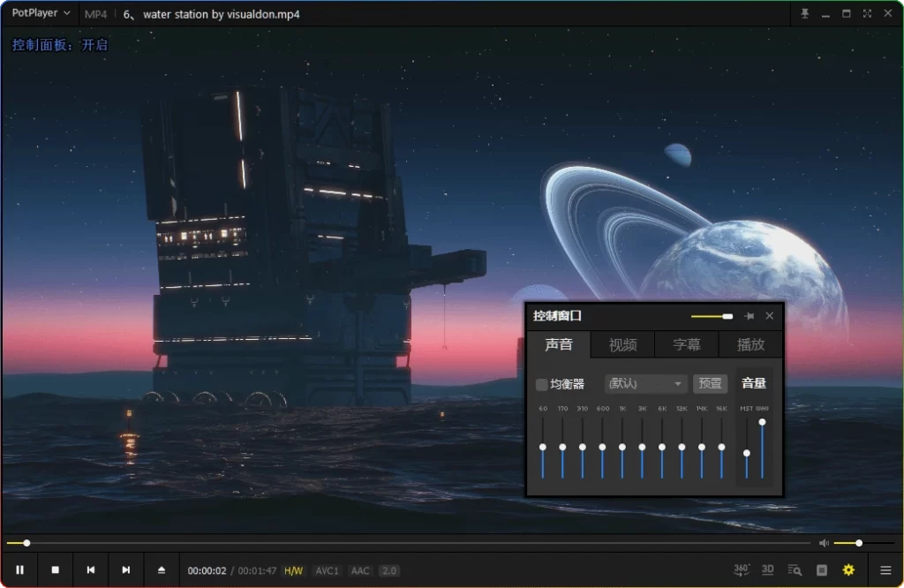
Task: Expand the (默认) equalizer preset dropdown
Action: tap(646, 384)
